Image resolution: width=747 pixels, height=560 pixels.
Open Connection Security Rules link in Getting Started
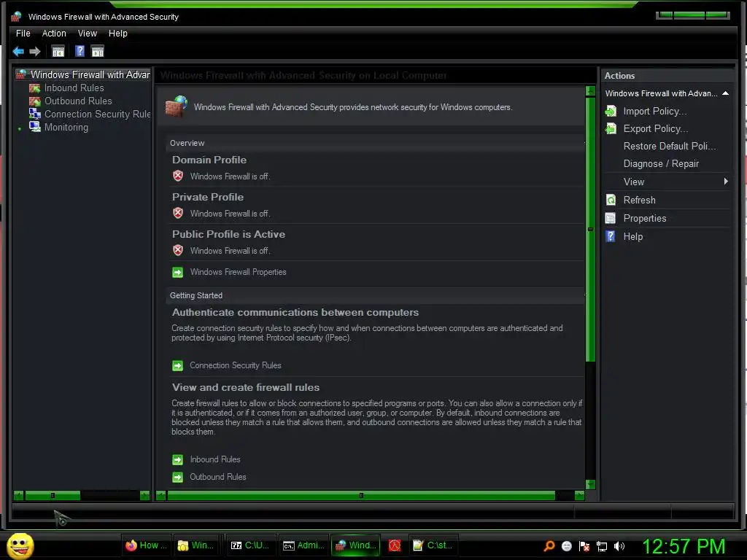pos(236,365)
